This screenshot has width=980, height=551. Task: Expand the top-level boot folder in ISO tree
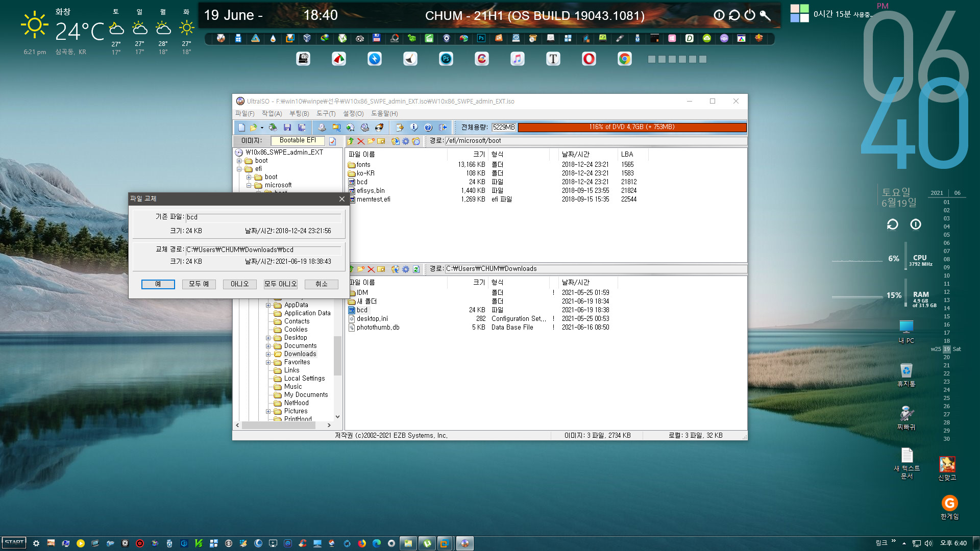(x=239, y=161)
